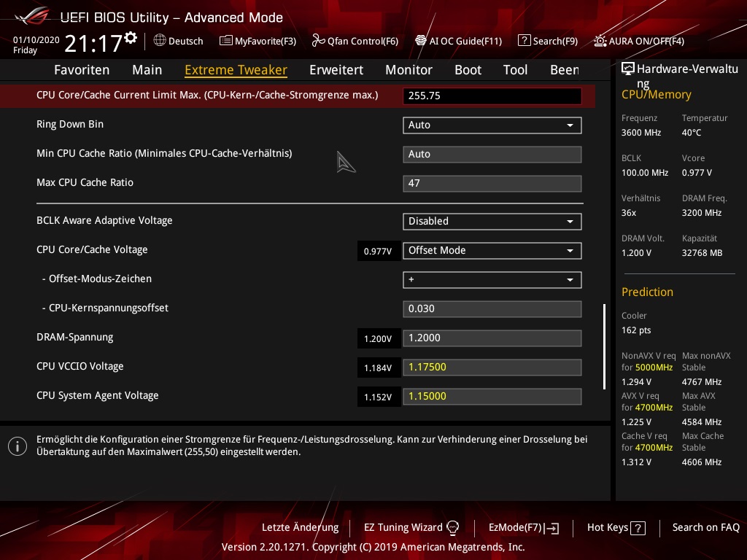Expand BCLK Aware Adaptive Voltage dropdown

492,222
